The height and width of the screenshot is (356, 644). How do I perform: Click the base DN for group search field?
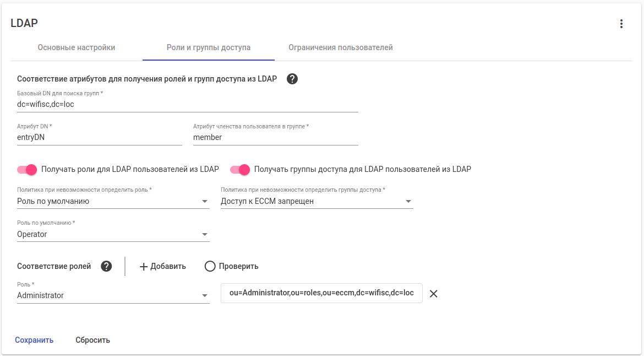click(x=187, y=104)
